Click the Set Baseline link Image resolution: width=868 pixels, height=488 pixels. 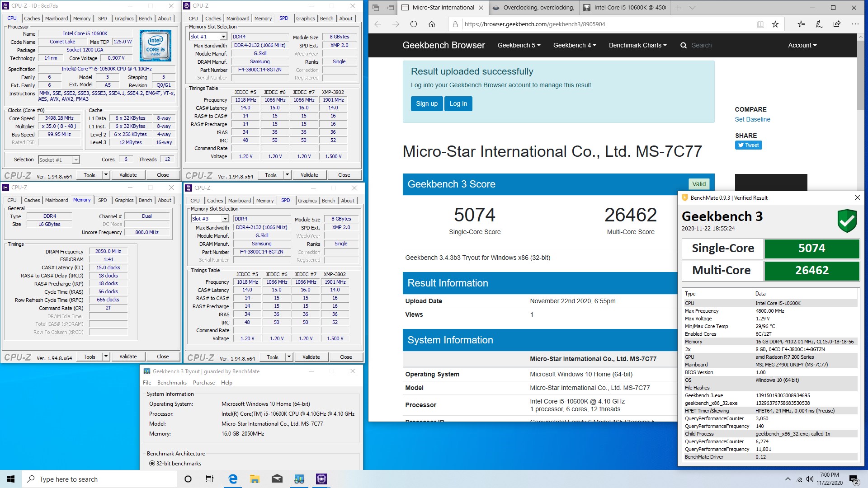pyautogui.click(x=752, y=119)
